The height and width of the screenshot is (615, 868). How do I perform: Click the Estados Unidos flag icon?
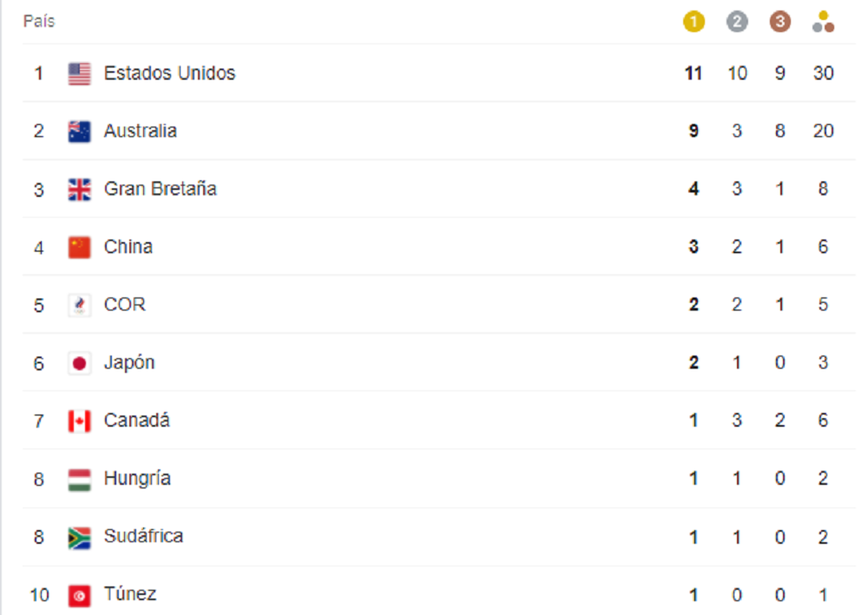pos(79,74)
